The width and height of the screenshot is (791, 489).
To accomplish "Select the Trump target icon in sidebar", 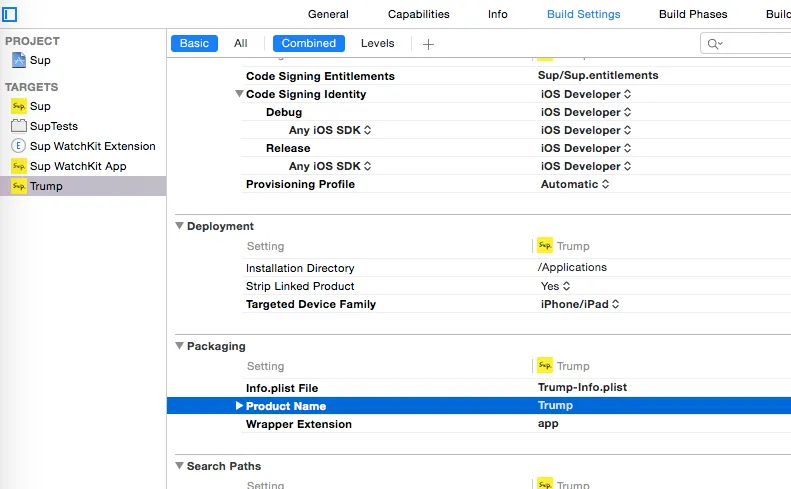I will point(18,186).
